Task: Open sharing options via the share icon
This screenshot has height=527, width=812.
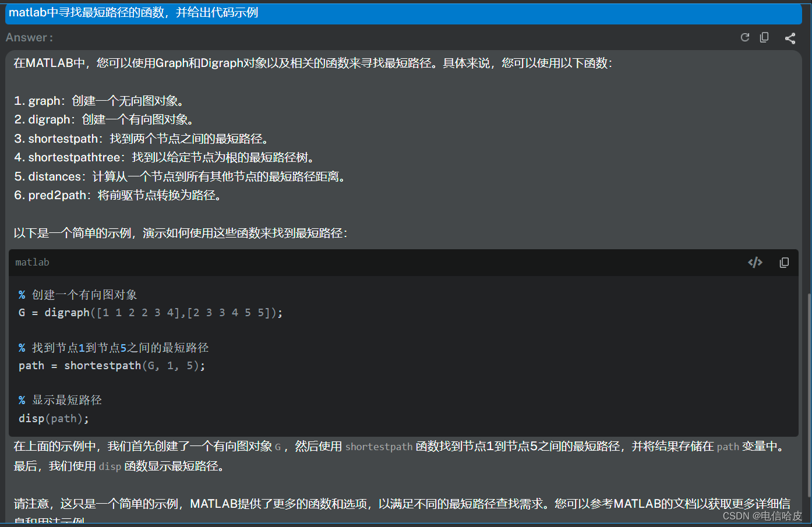Action: [x=790, y=37]
